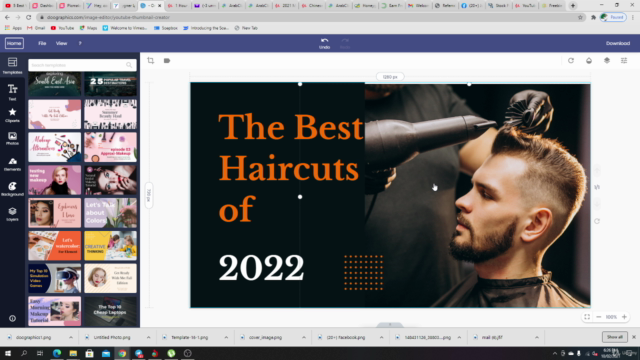The image size is (640, 360).
Task: Expand options for Untitled Photo.png download
Action: (148, 338)
